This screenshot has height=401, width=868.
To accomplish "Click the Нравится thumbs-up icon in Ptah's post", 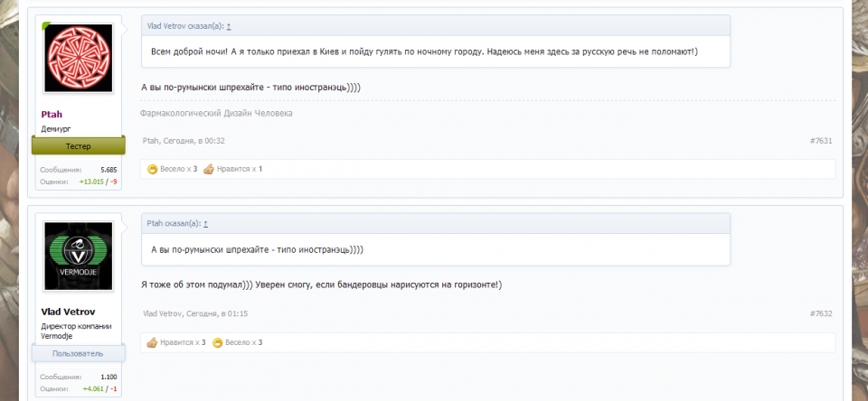I will [209, 169].
